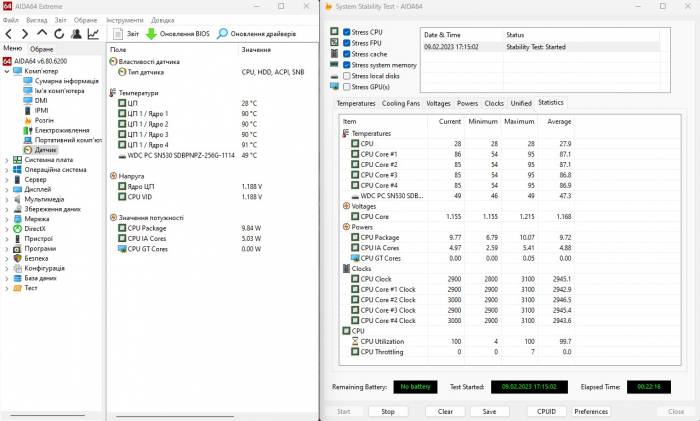The height and width of the screenshot is (421, 700).
Task: Select the IPMI tree item
Action: [x=42, y=110]
